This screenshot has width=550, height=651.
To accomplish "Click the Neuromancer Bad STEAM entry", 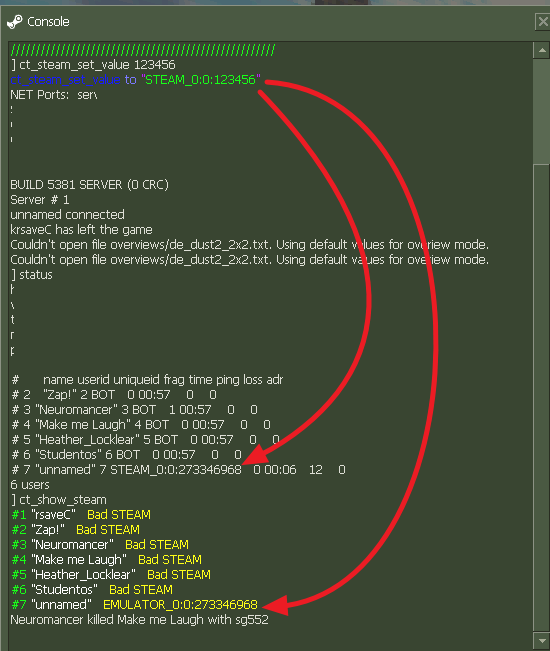I will click(100, 544).
